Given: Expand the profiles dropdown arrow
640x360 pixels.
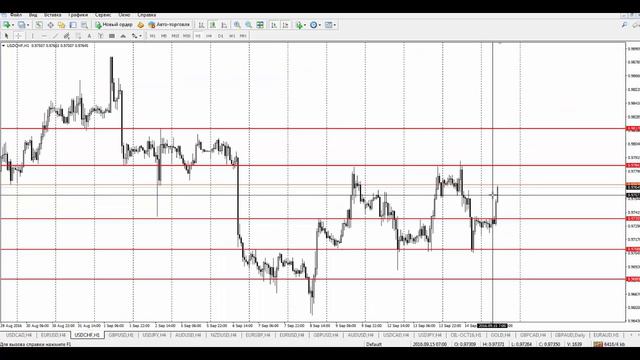Looking at the screenshot, I should [28, 25].
